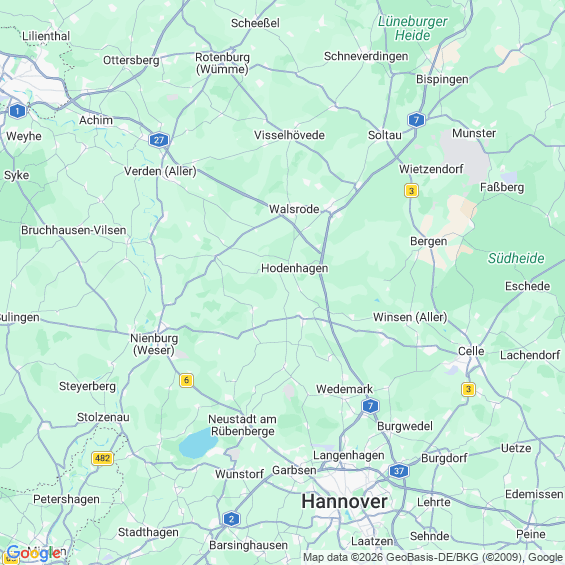Select the Rotenburg (Wümme) label
Image resolution: width=565 pixels, height=565 pixels.
tap(222, 63)
